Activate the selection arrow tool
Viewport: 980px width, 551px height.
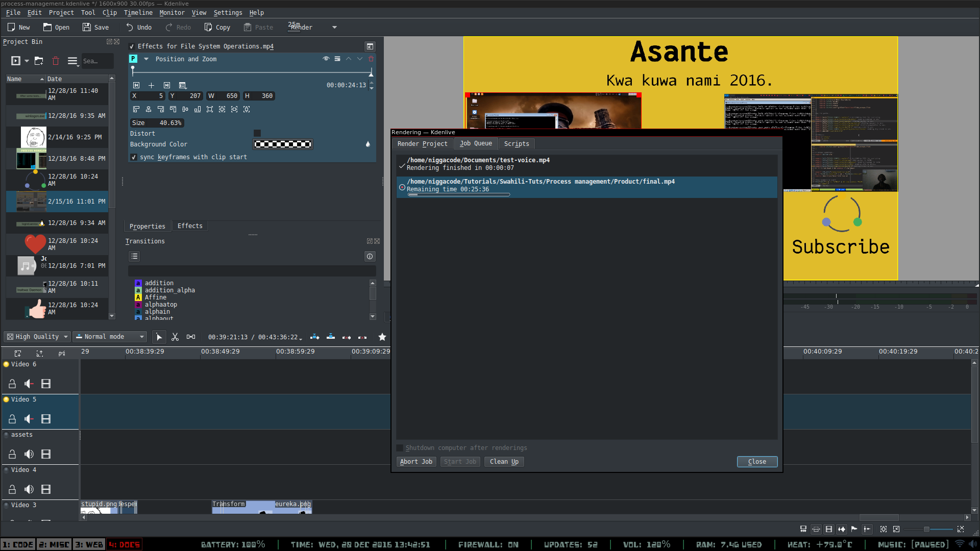click(159, 337)
